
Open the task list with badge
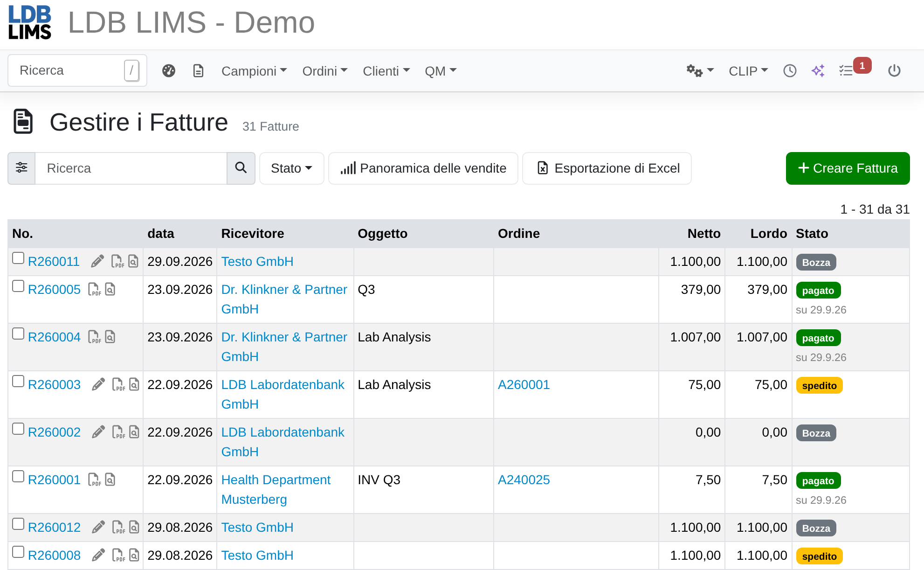pyautogui.click(x=855, y=69)
